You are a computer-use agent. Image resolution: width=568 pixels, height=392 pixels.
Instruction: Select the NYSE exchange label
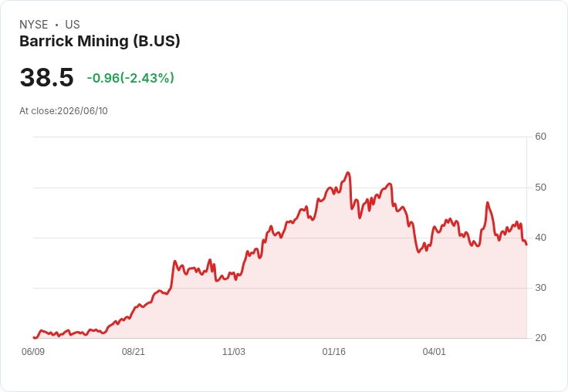[34, 25]
